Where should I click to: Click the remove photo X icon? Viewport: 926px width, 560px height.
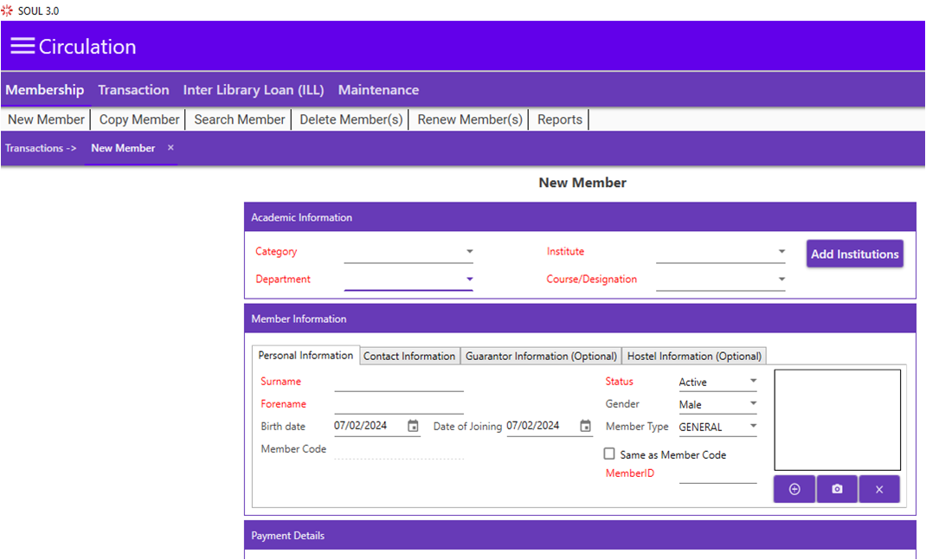879,489
